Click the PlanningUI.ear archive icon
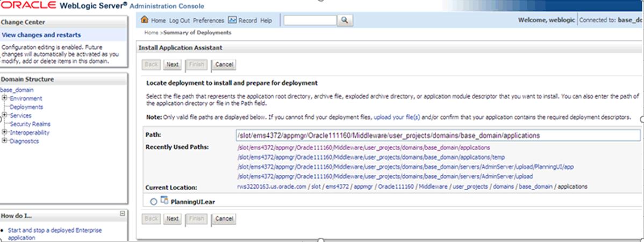 coord(164,201)
